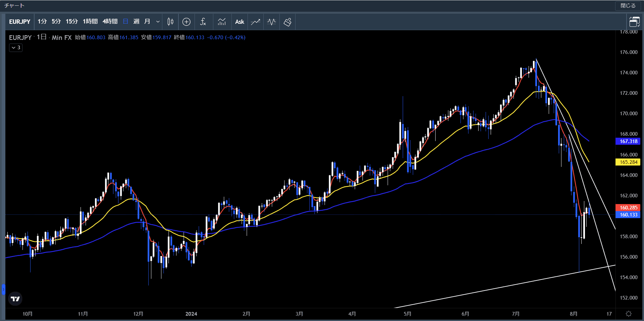Click the blue 167.318 price label

628,141
